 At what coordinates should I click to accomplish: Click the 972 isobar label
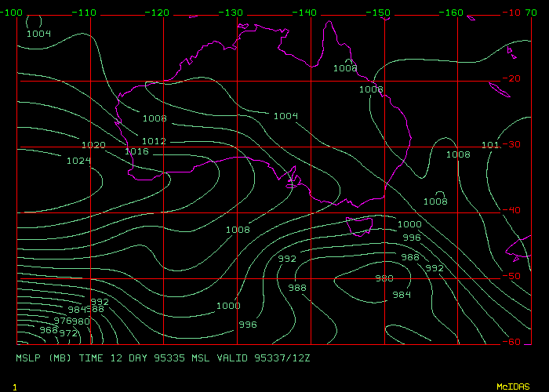point(68,333)
